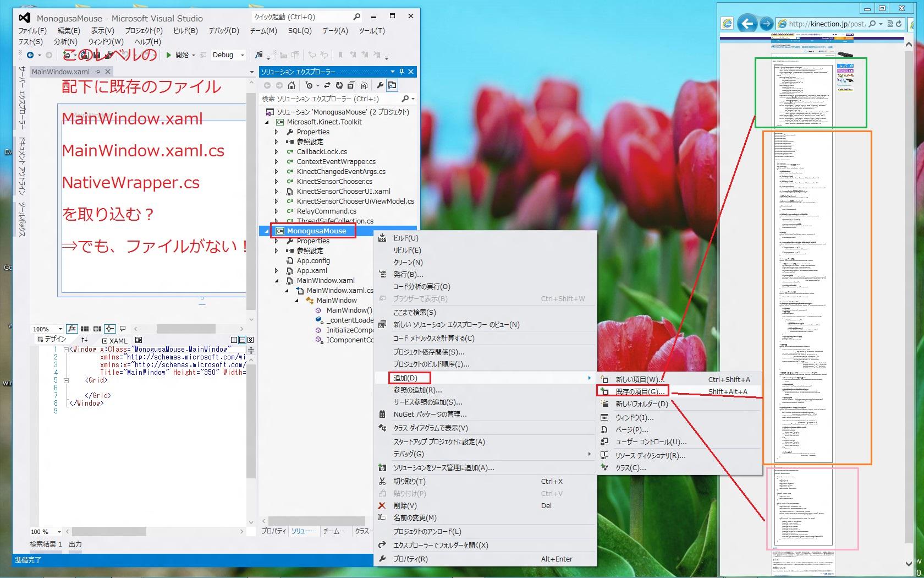Collapse the MainWindow.xaml tree node
Viewport: 924px width, 578px height.
(277, 281)
